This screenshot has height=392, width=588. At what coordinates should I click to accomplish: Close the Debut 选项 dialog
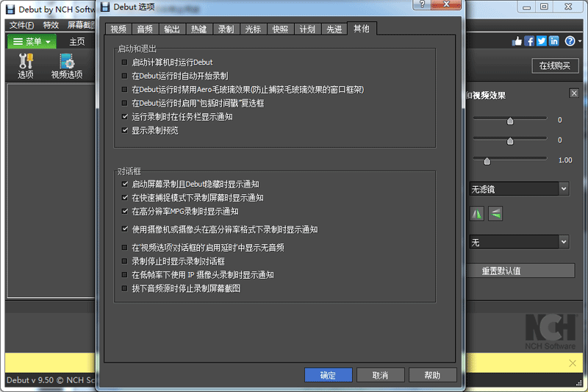point(446,4)
